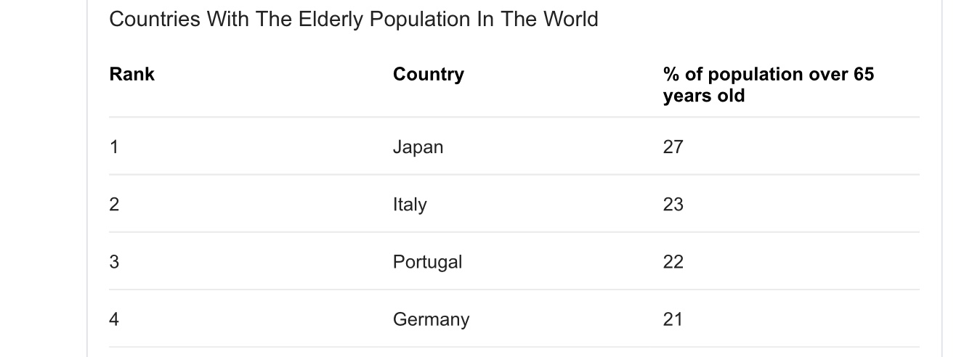Image resolution: width=980 pixels, height=357 pixels.
Task: Select the Germany country cell
Action: click(431, 319)
